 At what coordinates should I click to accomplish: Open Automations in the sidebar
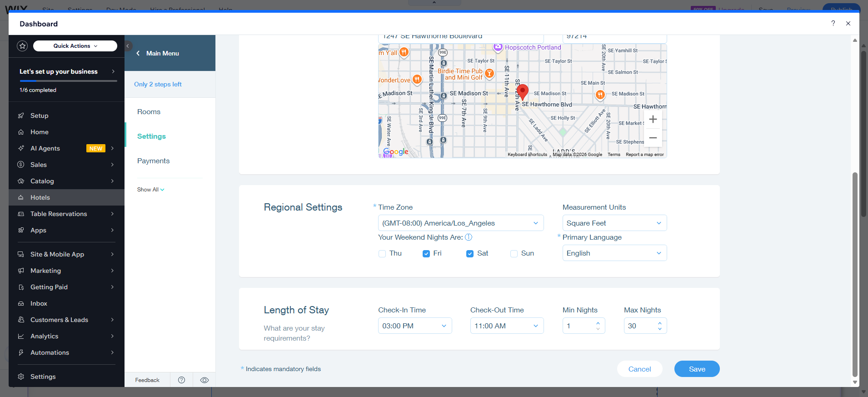tap(66, 352)
